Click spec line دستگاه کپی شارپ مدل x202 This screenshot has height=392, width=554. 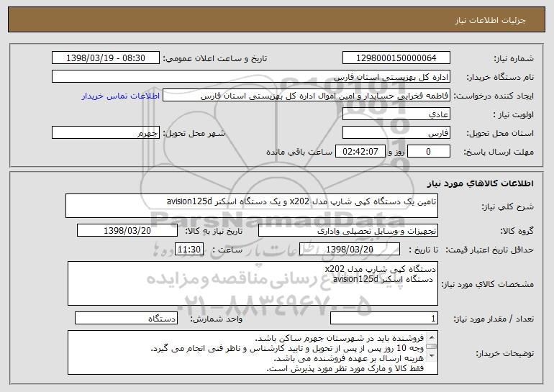click(380, 269)
